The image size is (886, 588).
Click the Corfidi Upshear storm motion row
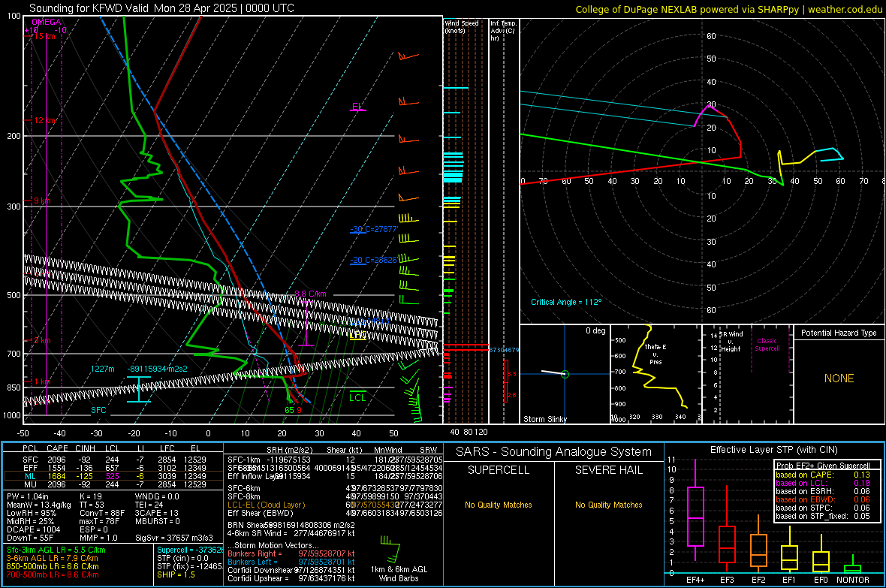click(x=291, y=578)
